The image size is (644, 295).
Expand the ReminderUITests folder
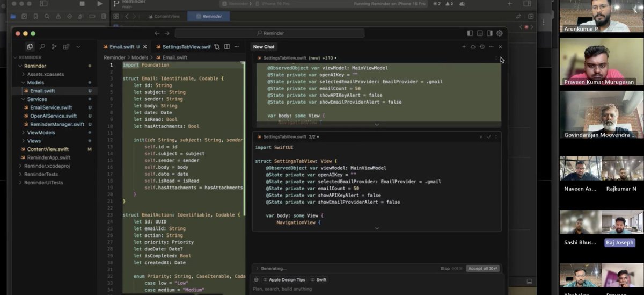(20, 183)
